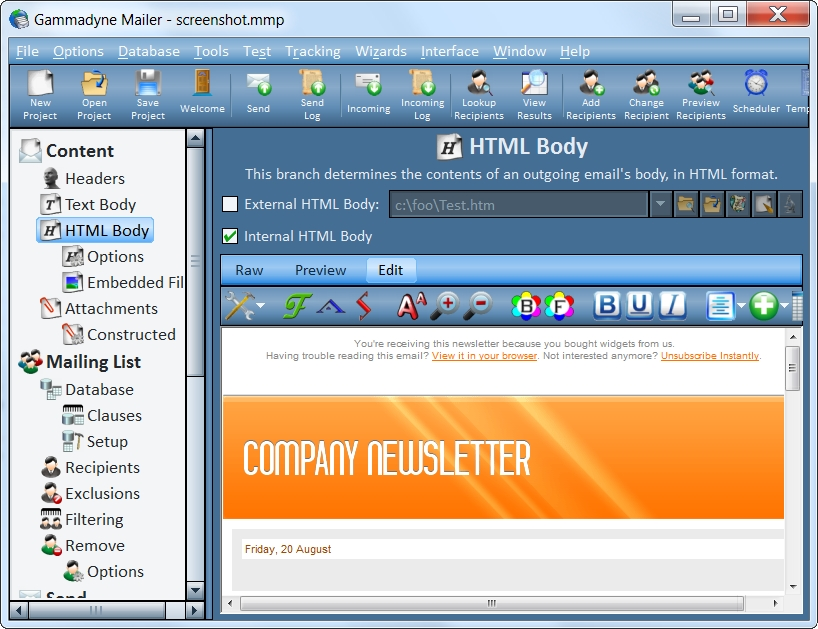
Task: Select Clauses under Database
Action: coord(102,416)
